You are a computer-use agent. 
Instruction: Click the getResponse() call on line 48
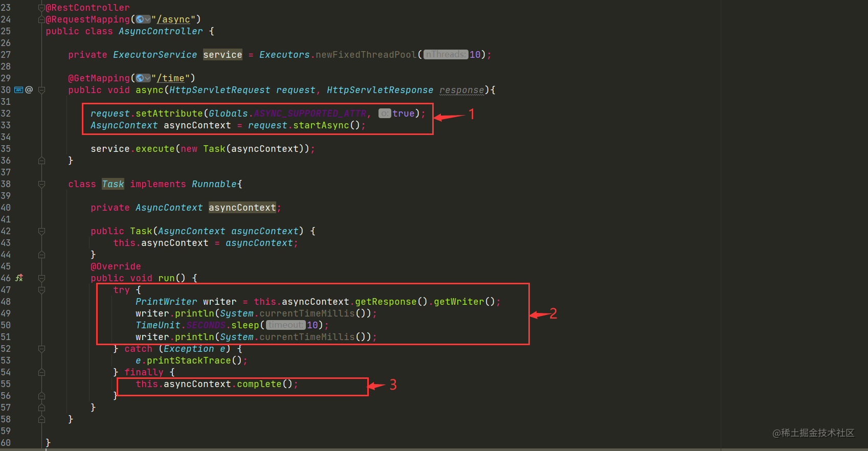tap(391, 302)
